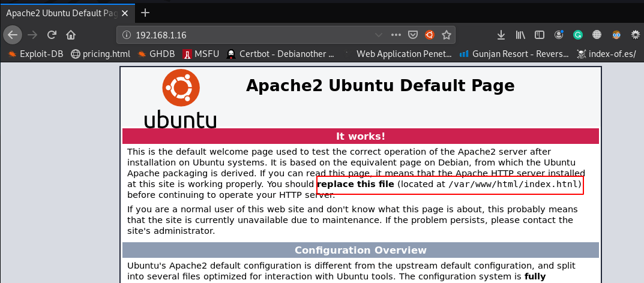Expand the address bar history dropdown
This screenshot has height=283, width=644.
[378, 35]
